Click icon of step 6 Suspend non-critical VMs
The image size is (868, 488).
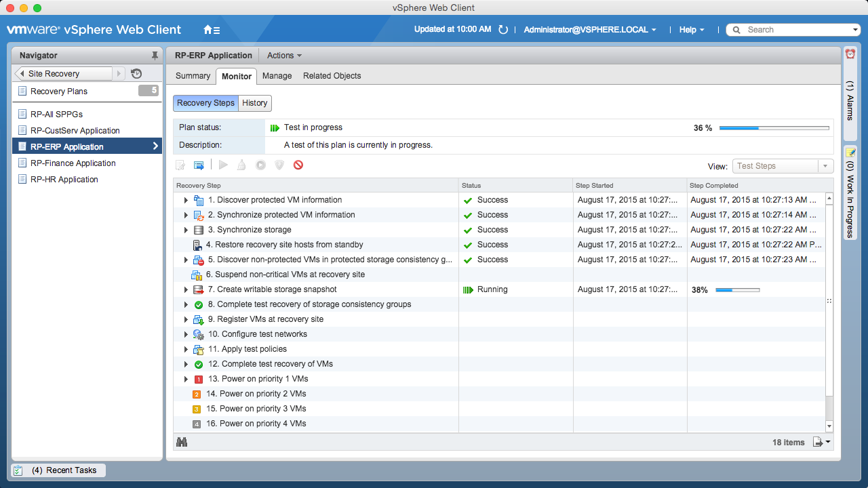pyautogui.click(x=197, y=274)
